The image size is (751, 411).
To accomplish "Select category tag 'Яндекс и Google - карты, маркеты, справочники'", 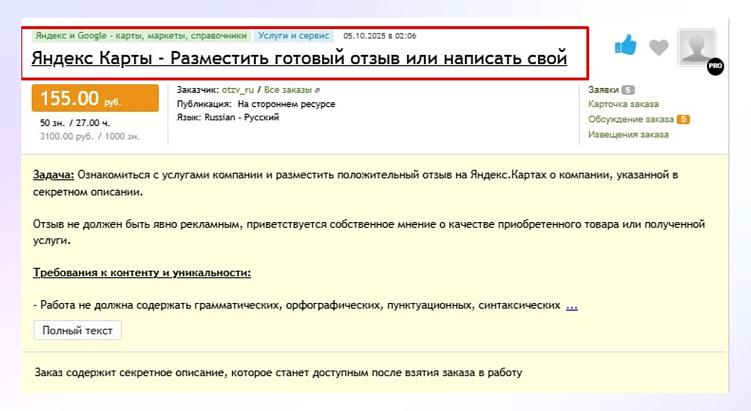I will click(141, 36).
